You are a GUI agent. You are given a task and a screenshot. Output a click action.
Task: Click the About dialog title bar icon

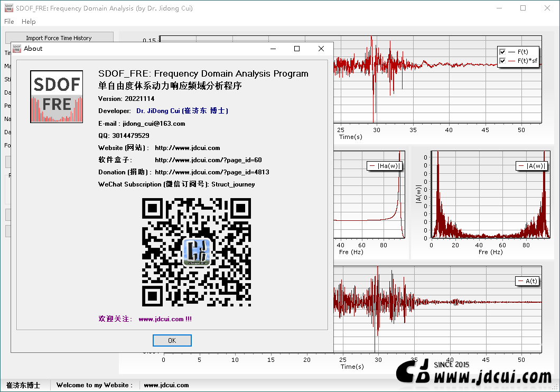tap(17, 49)
